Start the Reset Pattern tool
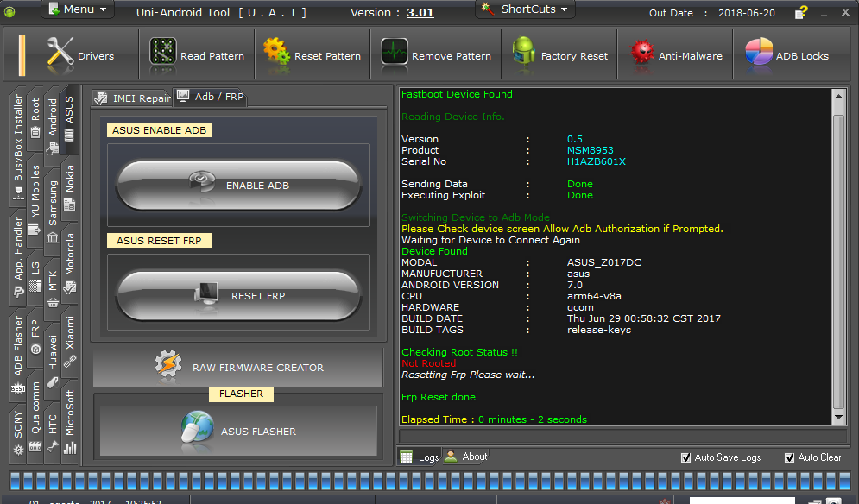Screen dimensions: 859x504 point(312,56)
